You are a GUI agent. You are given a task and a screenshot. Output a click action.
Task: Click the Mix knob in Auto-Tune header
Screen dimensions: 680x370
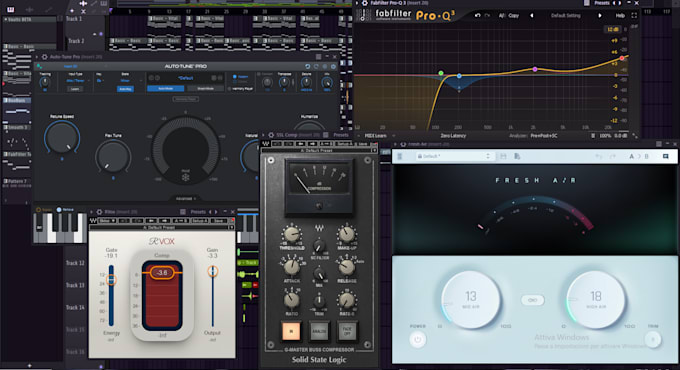point(327,82)
